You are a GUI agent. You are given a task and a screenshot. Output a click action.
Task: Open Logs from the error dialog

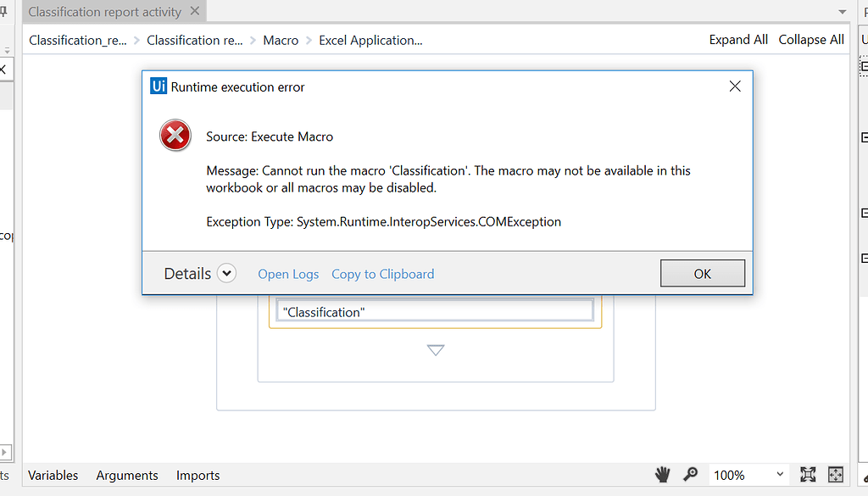287,274
